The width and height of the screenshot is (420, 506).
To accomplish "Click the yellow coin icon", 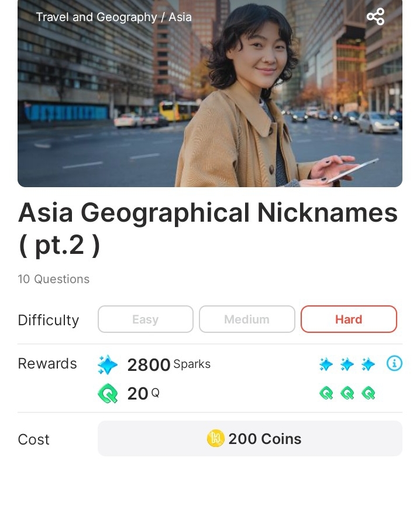I will pyautogui.click(x=215, y=439).
